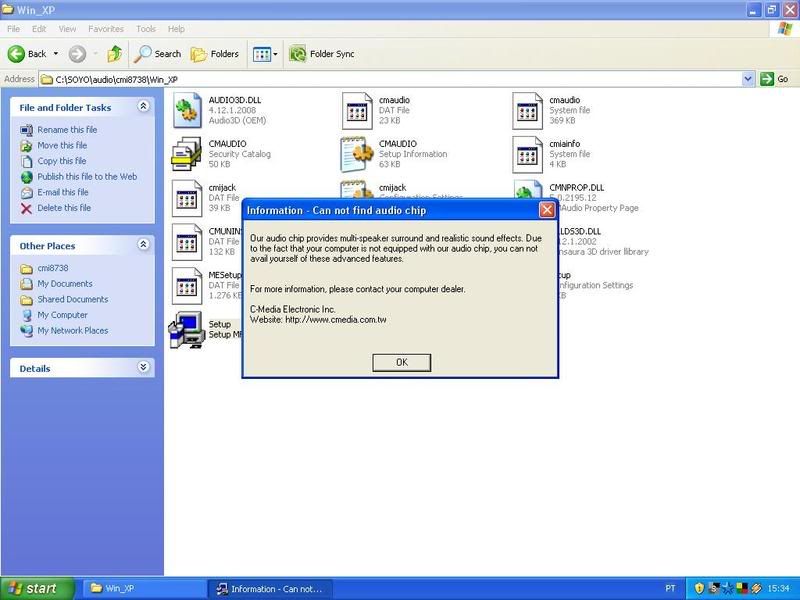Open the Views dropdown in the toolbar

pos(265,54)
